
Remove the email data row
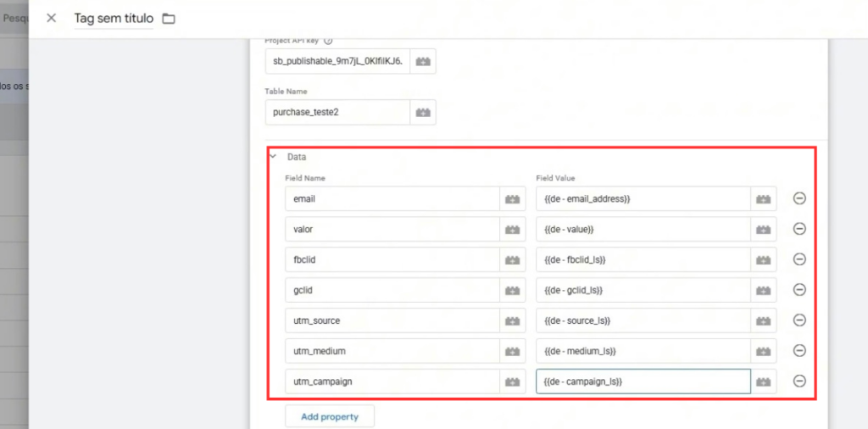798,198
